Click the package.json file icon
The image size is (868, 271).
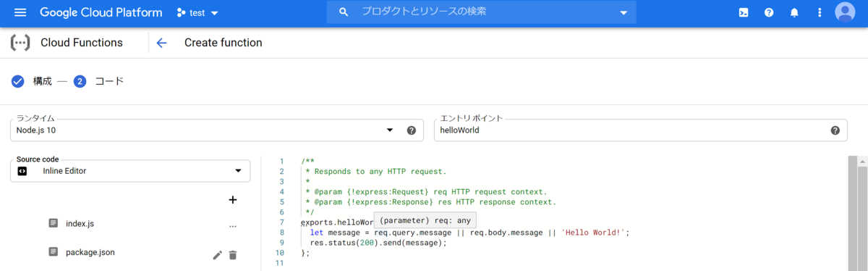point(54,252)
